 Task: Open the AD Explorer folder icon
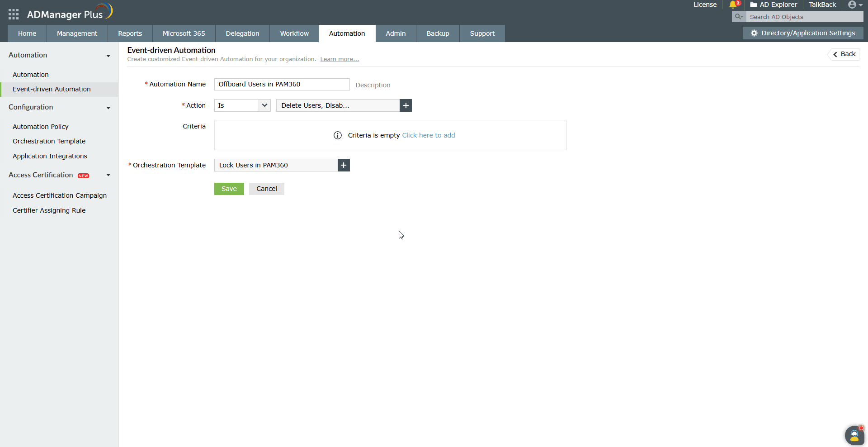[754, 5]
